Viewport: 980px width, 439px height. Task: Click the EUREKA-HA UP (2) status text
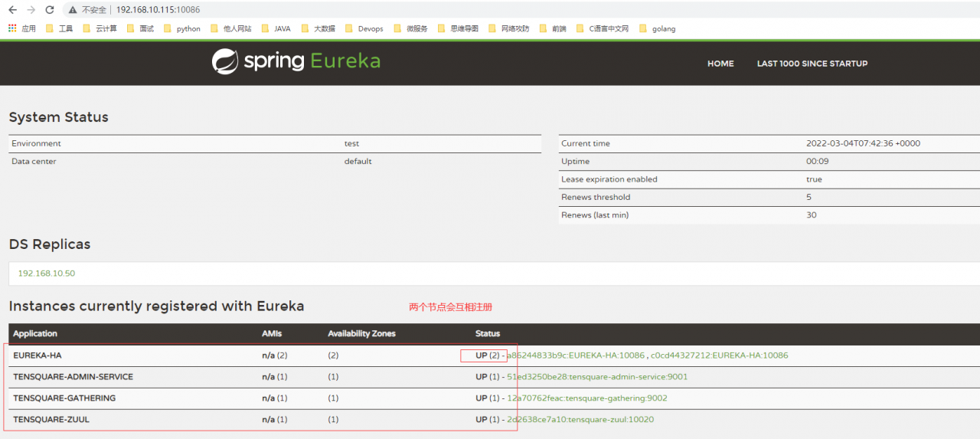tap(488, 355)
